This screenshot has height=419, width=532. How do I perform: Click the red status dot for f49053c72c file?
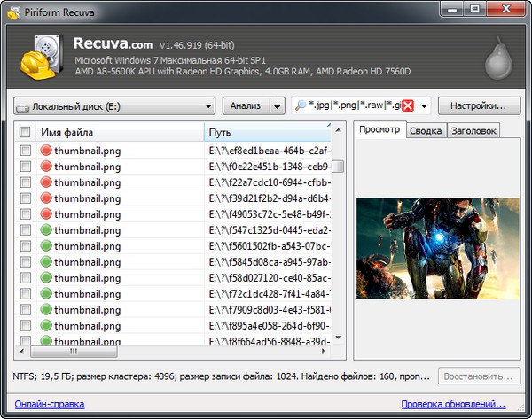[x=46, y=213]
